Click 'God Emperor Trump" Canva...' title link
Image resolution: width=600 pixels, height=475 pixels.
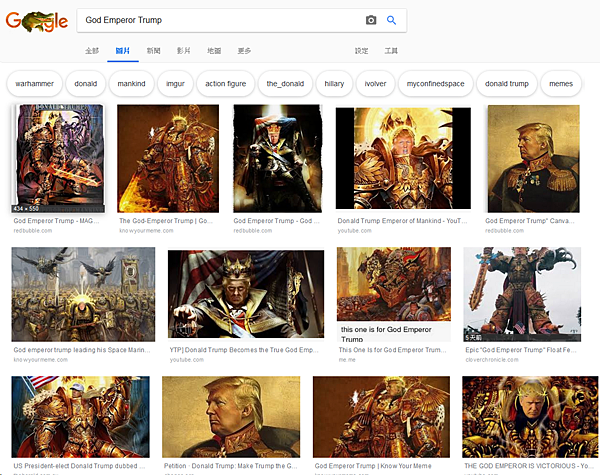(530, 221)
